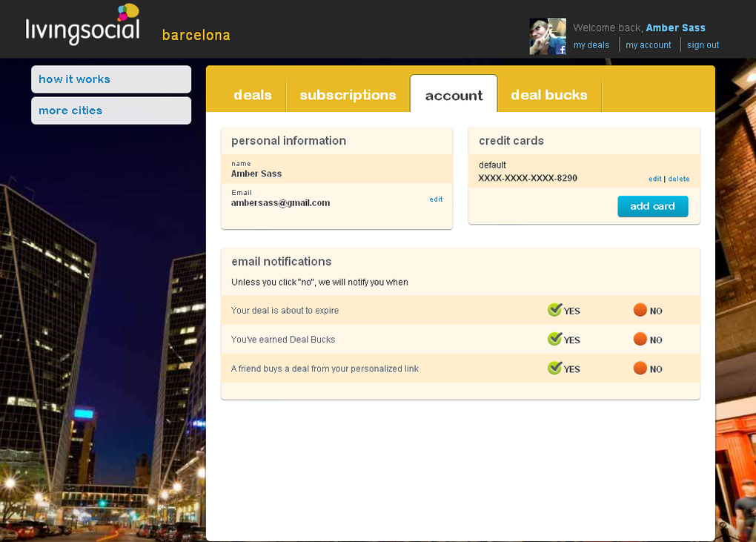Screen dimensions: 756x542
Task: Click 'You've earned Deal Bucks' text
Action: [x=283, y=340]
